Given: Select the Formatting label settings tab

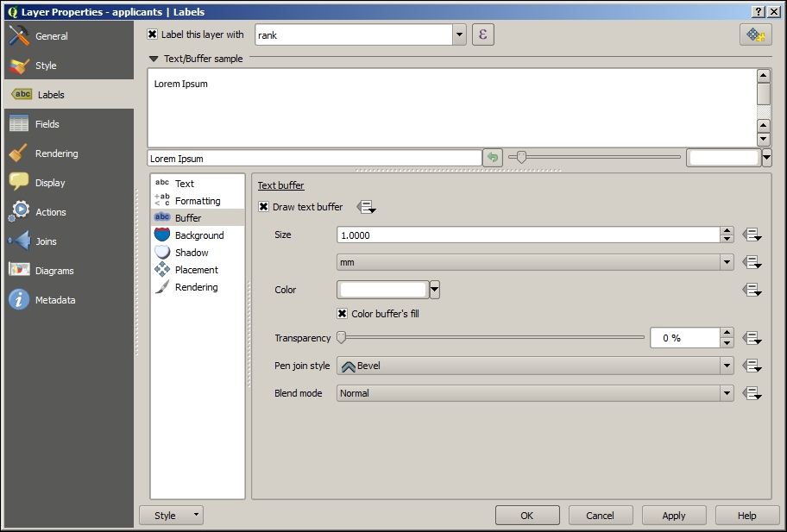Looking at the screenshot, I should tap(198, 201).
